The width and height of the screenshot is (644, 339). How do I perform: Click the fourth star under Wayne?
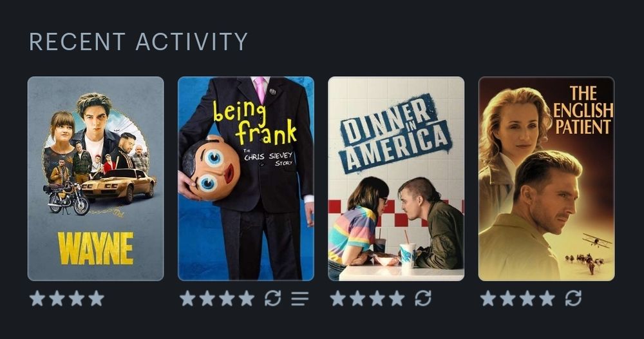click(x=97, y=298)
